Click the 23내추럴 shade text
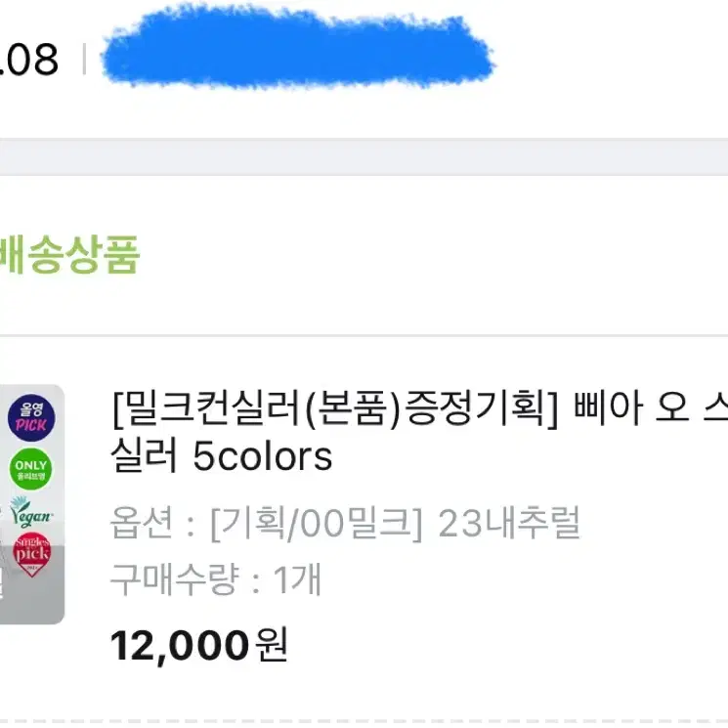The image size is (728, 728). 508,525
